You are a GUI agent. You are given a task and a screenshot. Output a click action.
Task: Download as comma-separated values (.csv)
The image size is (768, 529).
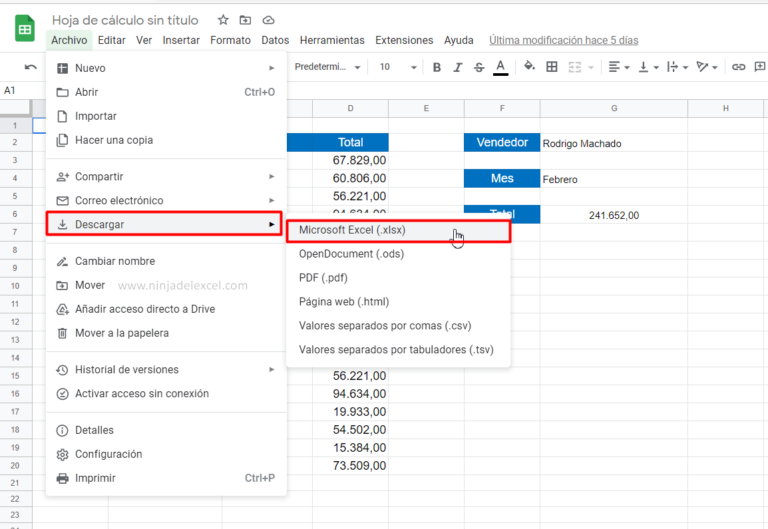[x=398, y=326]
